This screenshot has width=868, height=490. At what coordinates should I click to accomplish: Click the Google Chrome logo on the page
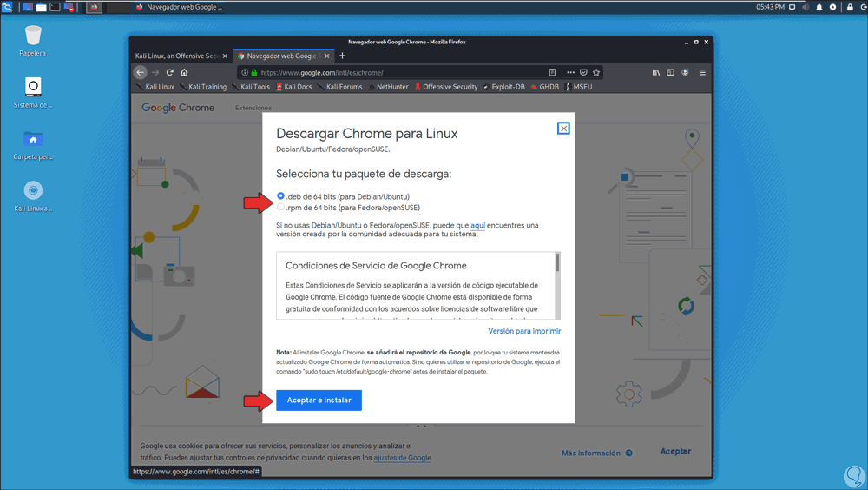[178, 108]
